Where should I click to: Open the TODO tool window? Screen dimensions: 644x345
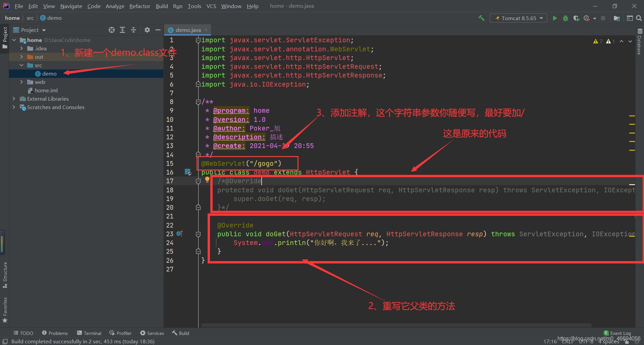point(23,333)
